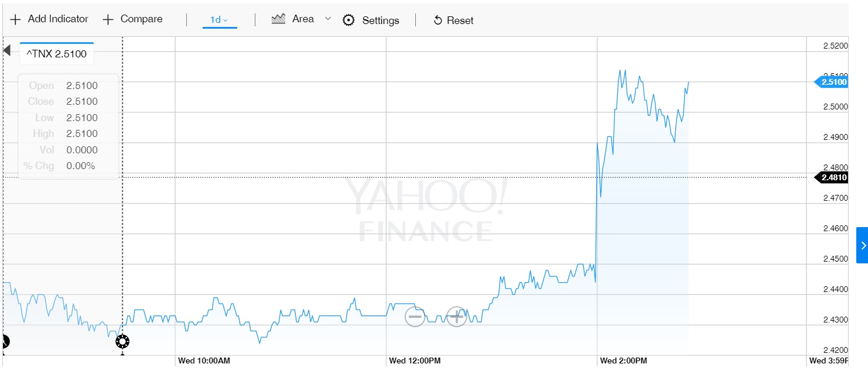The image size is (868, 381).
Task: Click the Add Indicator plus icon
Action: pos(15,20)
